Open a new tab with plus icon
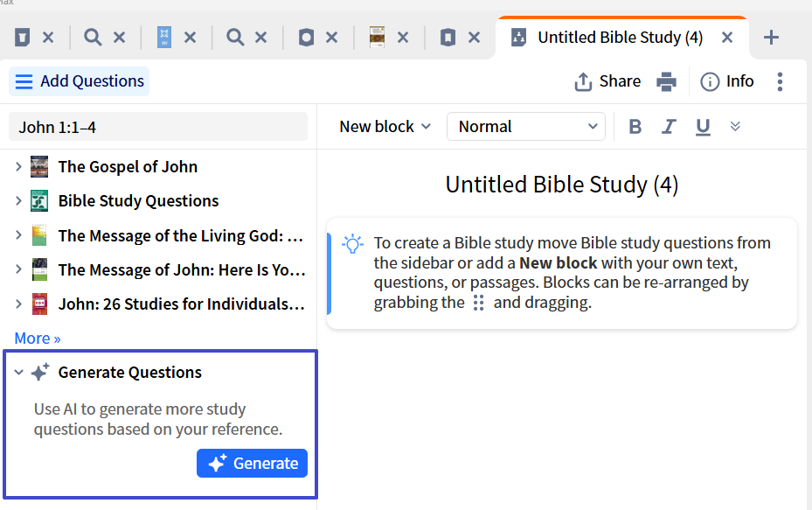Viewport: 812px width, 510px height. (771, 38)
